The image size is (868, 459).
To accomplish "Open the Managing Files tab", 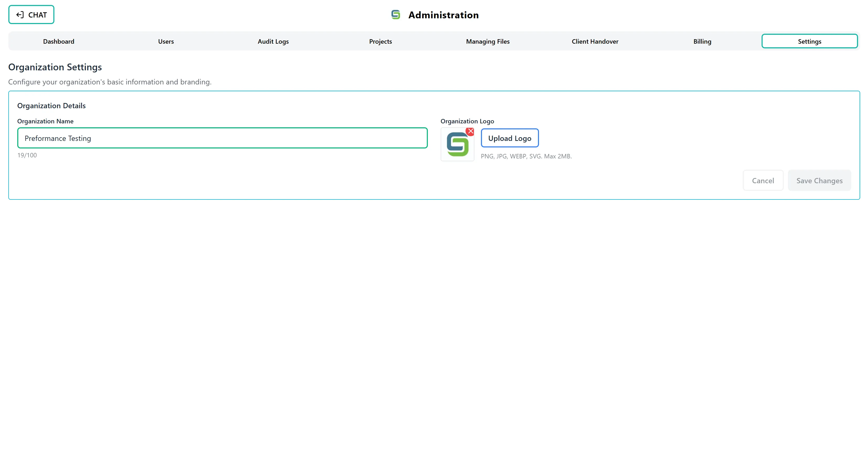I will point(487,41).
